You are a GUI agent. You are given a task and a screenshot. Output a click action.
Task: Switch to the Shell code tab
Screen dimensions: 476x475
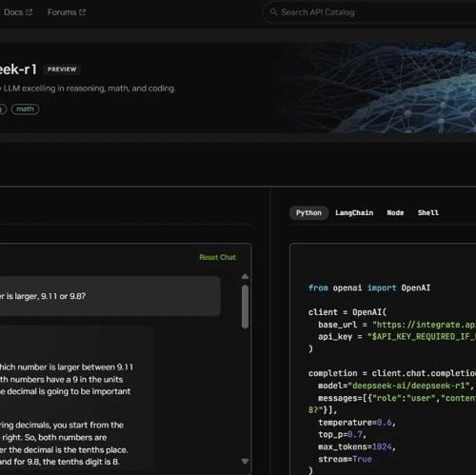click(428, 212)
